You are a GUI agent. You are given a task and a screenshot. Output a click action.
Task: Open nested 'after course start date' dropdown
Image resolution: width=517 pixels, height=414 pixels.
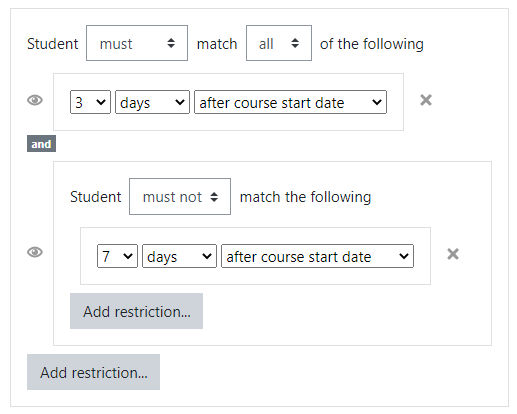pyautogui.click(x=317, y=256)
